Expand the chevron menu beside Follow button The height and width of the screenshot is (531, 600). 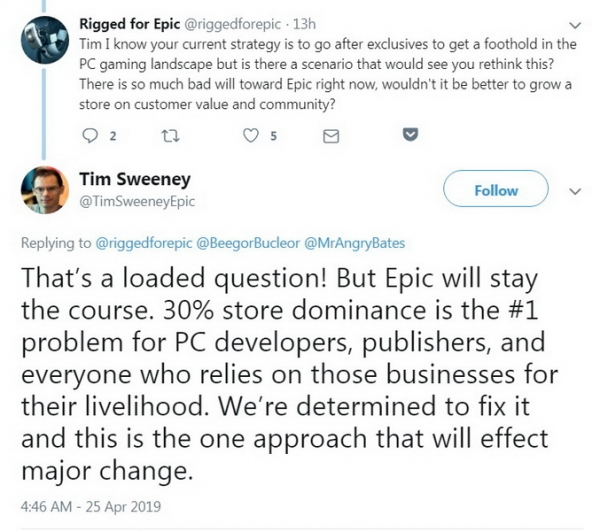(x=574, y=190)
